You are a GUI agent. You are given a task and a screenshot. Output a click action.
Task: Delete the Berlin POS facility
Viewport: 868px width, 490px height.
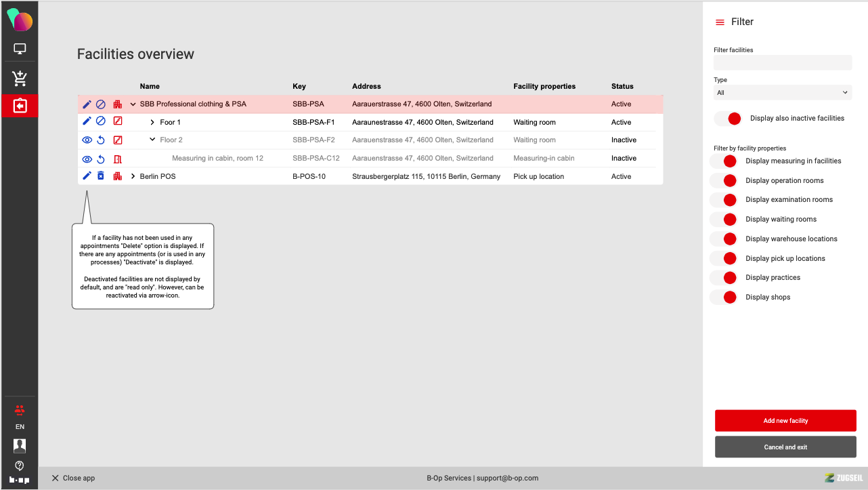[x=100, y=176]
